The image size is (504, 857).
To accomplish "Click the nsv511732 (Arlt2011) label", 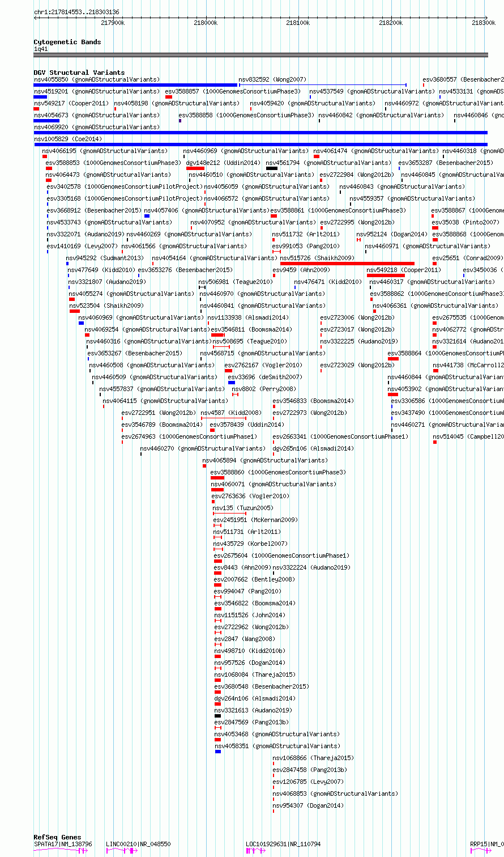I will coord(306,234).
